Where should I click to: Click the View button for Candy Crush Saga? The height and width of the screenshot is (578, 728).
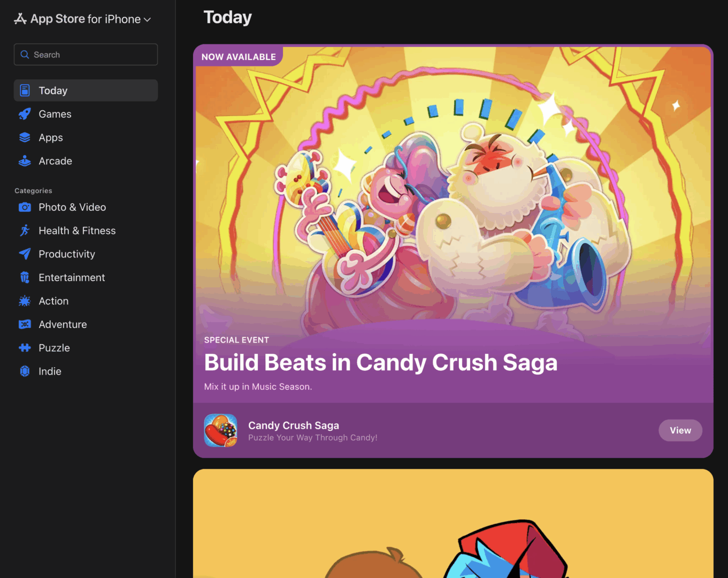pos(680,430)
